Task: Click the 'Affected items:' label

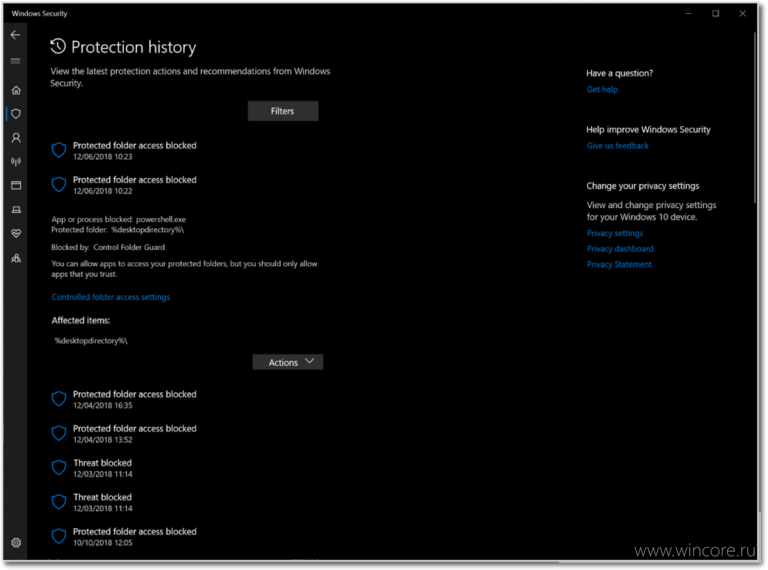Action: click(81, 321)
